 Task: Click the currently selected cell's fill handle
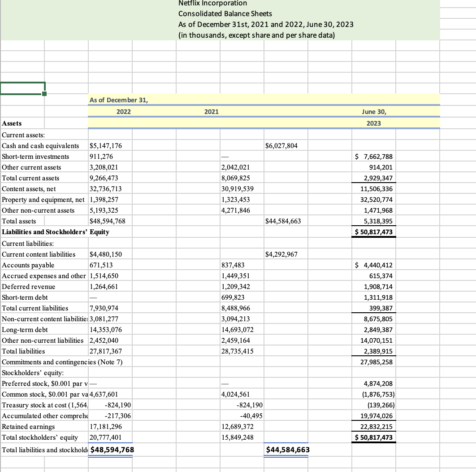click(43, 93)
